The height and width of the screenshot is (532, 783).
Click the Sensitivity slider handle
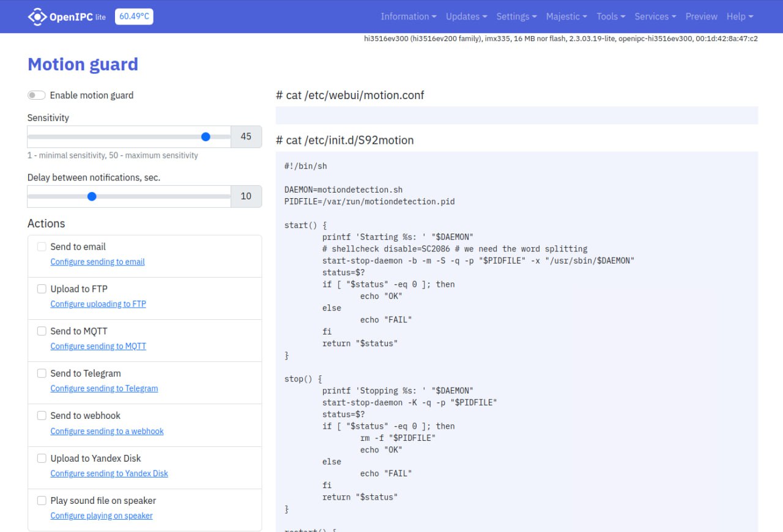tap(206, 137)
